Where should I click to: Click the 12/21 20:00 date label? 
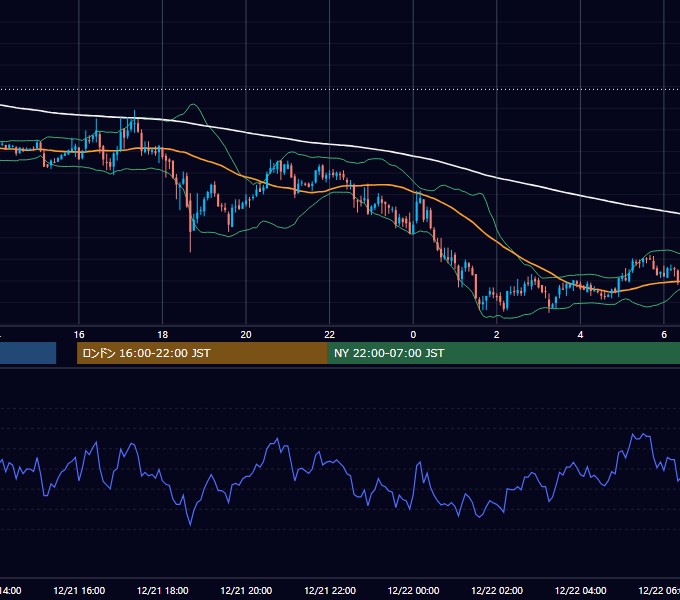coord(246,590)
